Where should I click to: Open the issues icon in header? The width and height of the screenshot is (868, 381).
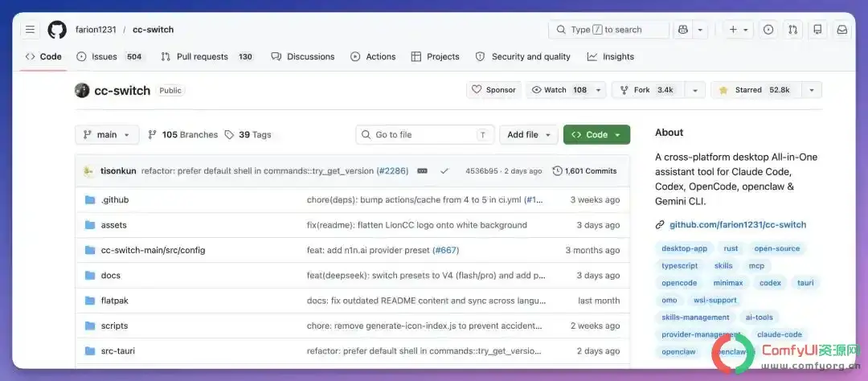coord(768,30)
